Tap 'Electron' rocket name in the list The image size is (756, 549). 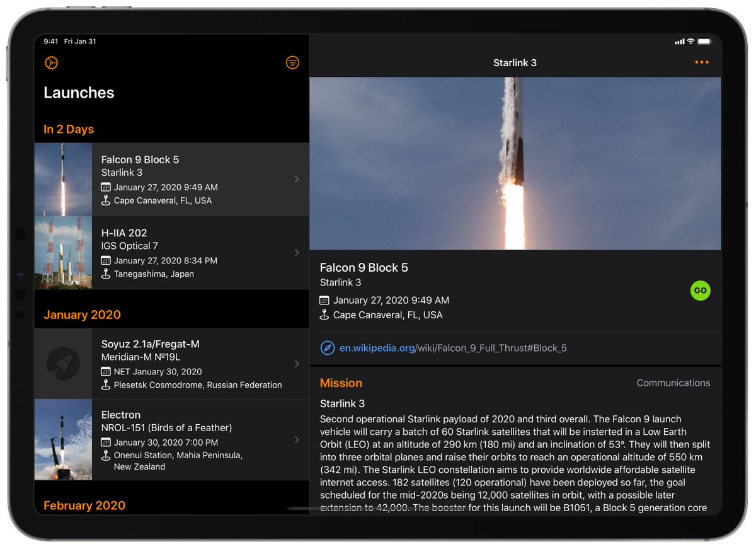121,415
